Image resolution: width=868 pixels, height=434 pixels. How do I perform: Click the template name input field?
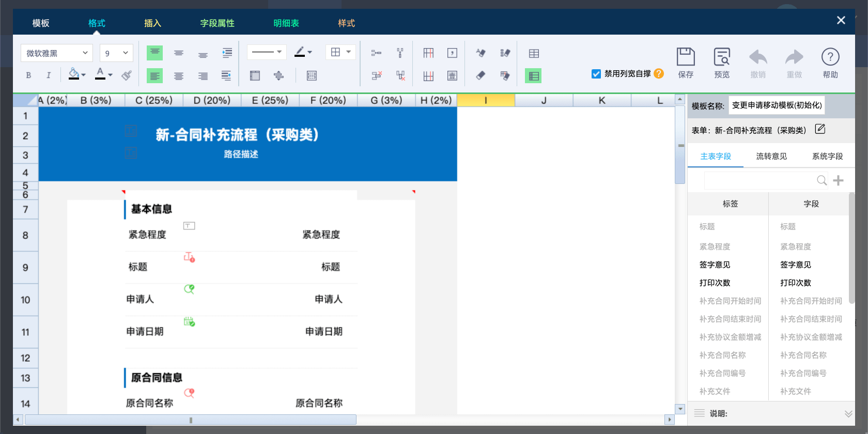click(x=777, y=105)
